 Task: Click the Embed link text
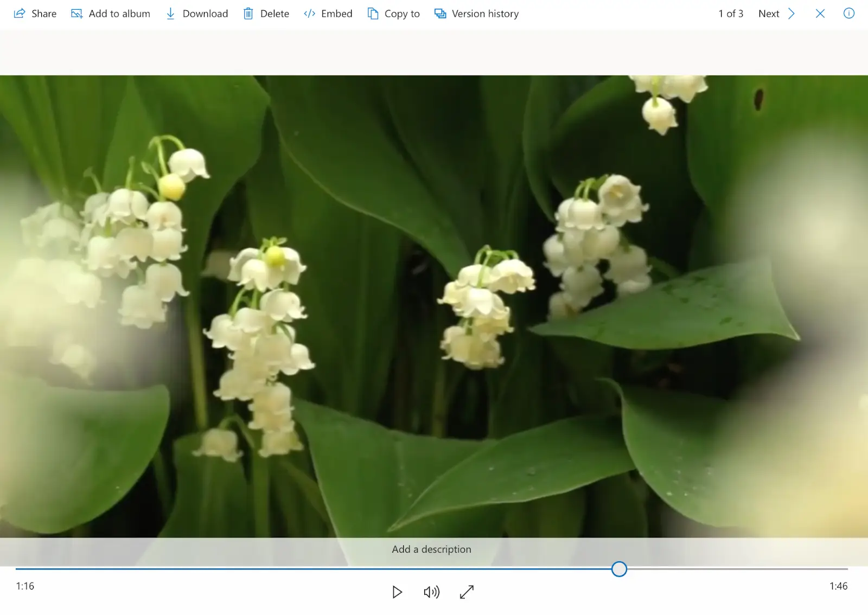pyautogui.click(x=337, y=14)
